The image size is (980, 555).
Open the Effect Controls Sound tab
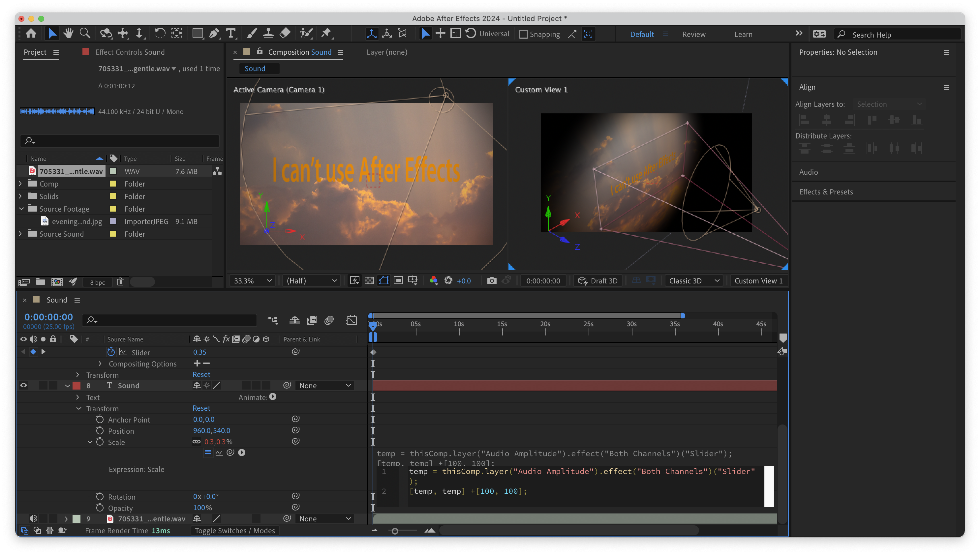click(x=130, y=52)
